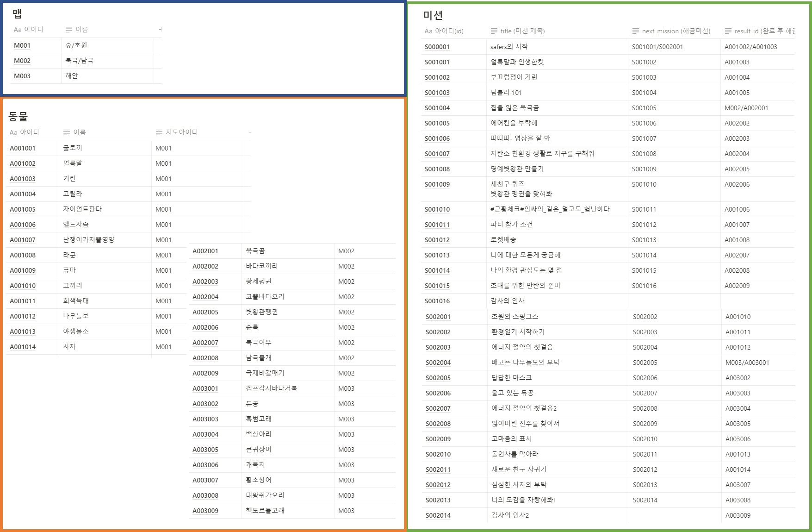Viewport: 812px width, 532px height.
Task: Select the A003009 result_id cell
Action: 758,515
